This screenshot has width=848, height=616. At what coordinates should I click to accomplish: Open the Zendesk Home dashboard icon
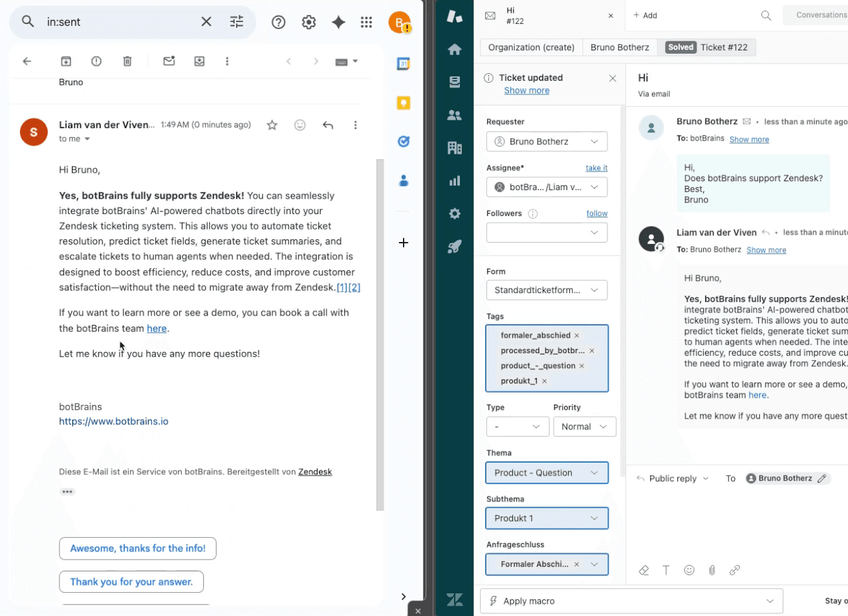pyautogui.click(x=455, y=48)
